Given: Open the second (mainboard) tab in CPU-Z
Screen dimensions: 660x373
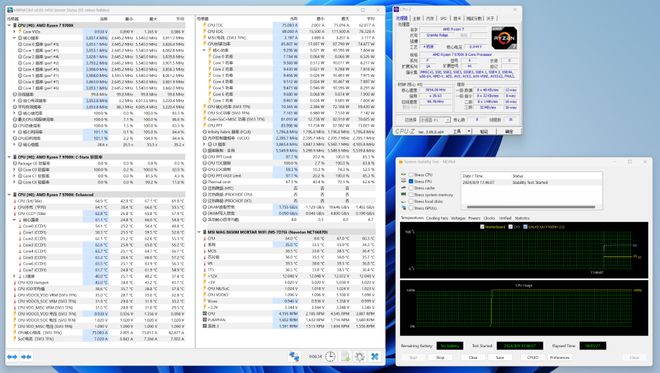Looking at the screenshot, I should tap(416, 19).
